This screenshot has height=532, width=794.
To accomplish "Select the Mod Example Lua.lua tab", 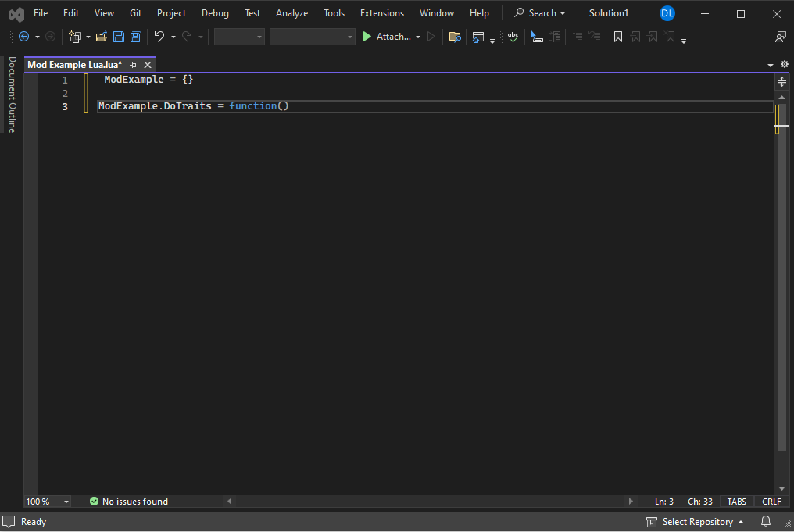I will click(74, 65).
